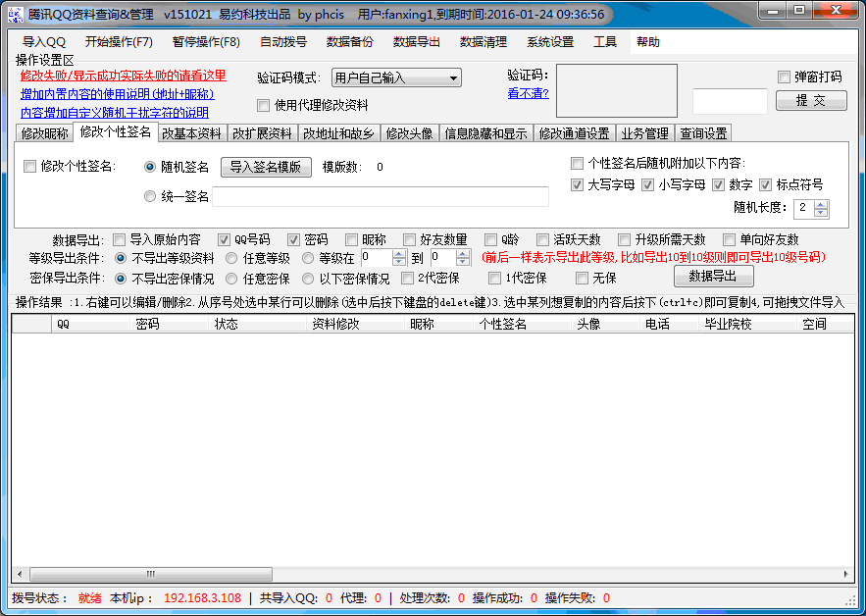
Task: Click the 数据导出 button beside 无保
Action: point(714,277)
